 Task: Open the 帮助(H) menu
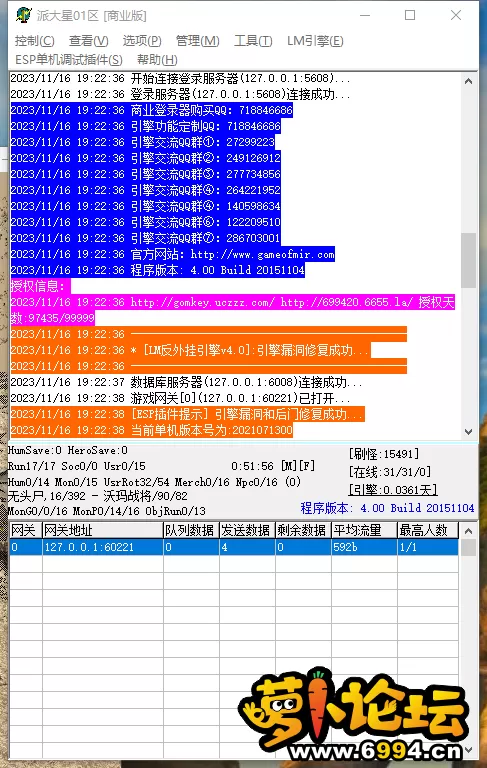[157, 60]
